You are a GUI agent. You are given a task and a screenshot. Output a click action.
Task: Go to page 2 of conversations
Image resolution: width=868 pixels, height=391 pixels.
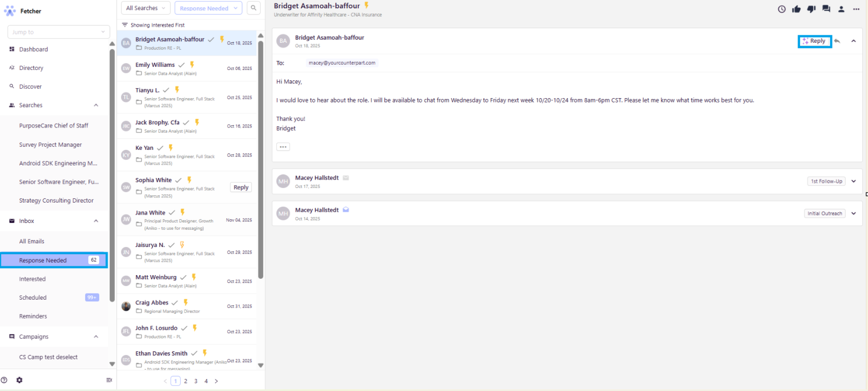click(x=185, y=381)
